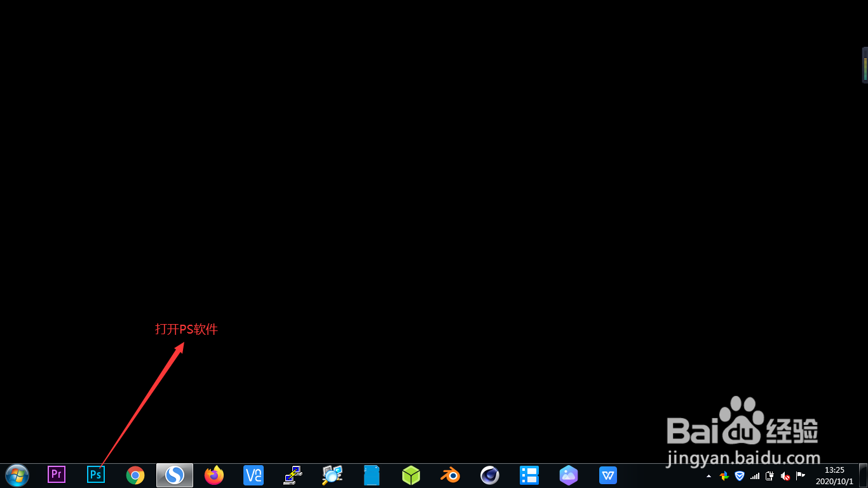Launch Blender from the taskbar
Screen dimensions: 868x488
click(451, 475)
